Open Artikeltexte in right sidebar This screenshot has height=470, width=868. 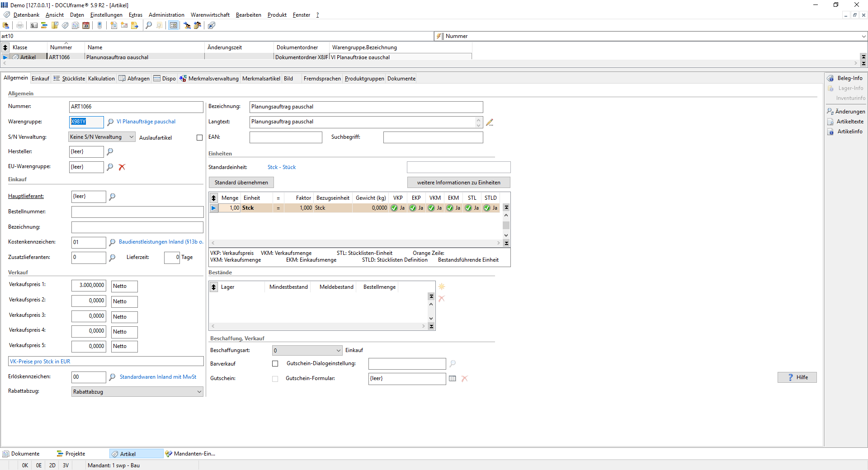pos(845,122)
